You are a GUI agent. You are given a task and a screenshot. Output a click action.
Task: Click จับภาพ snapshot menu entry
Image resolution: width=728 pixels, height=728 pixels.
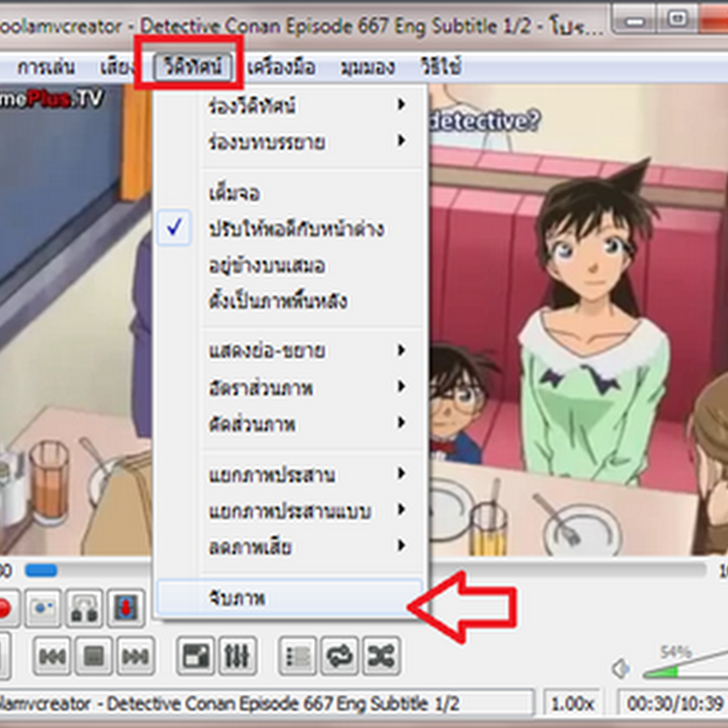click(288, 598)
